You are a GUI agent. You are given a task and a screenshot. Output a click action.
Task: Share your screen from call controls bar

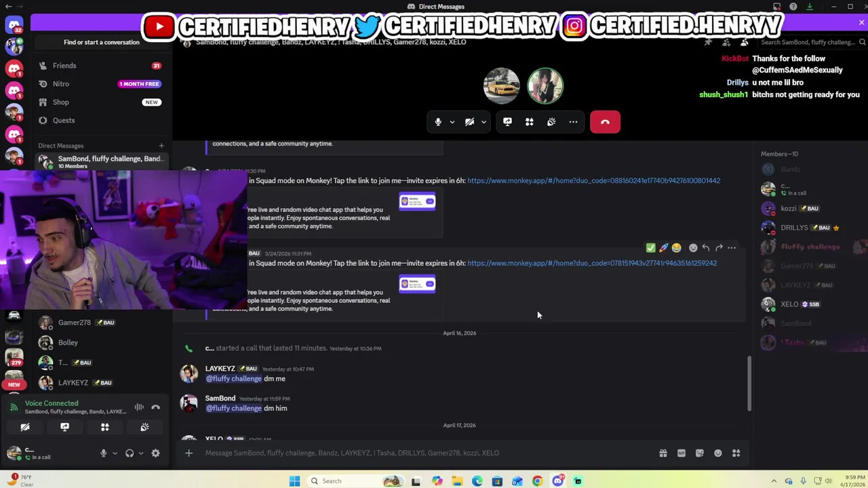click(x=507, y=122)
